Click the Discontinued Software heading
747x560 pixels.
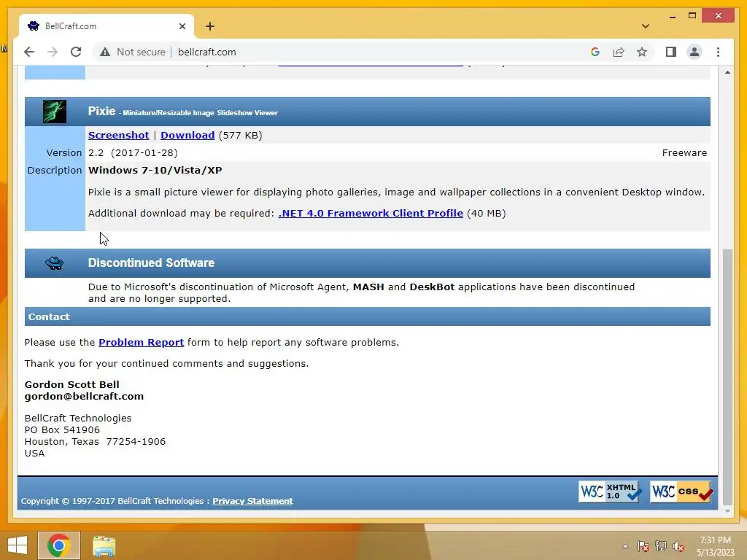pos(151,262)
